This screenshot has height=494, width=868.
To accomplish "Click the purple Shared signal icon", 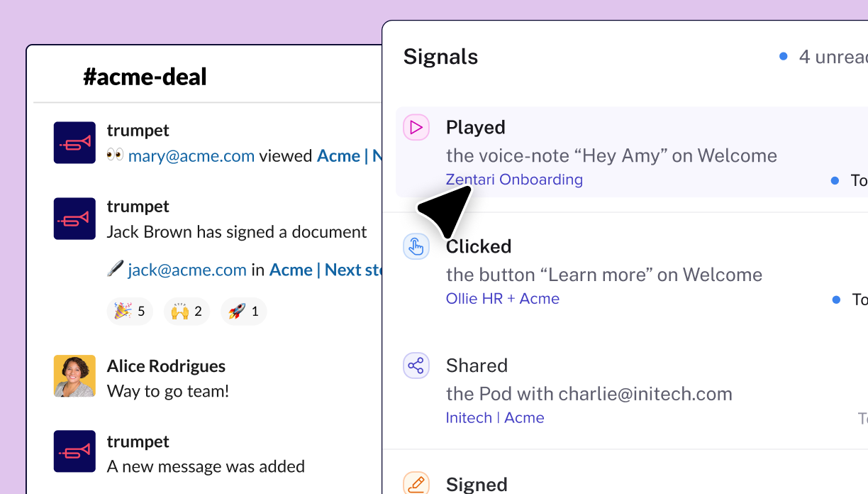I will [416, 366].
